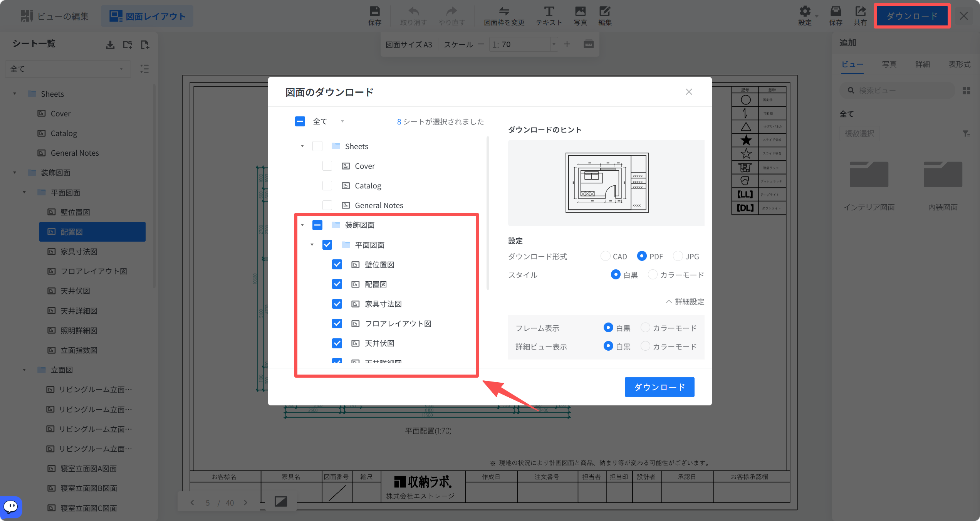Select カラーモード for スタイル

coord(653,275)
